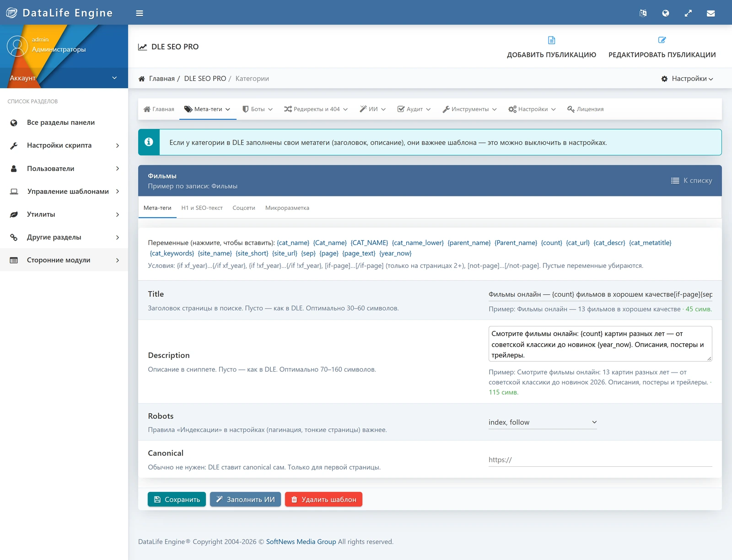Insert the {cat_name} variable
Screen dimensions: 732x560
point(293,243)
